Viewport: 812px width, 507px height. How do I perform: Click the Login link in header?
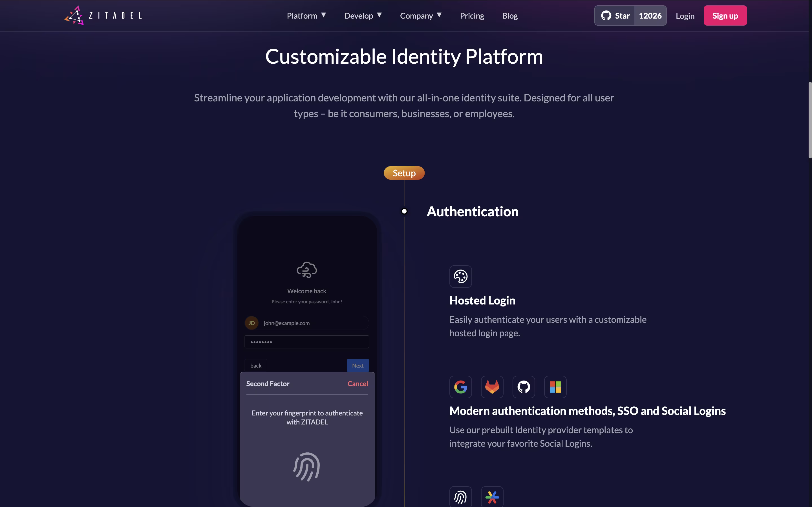685,16
